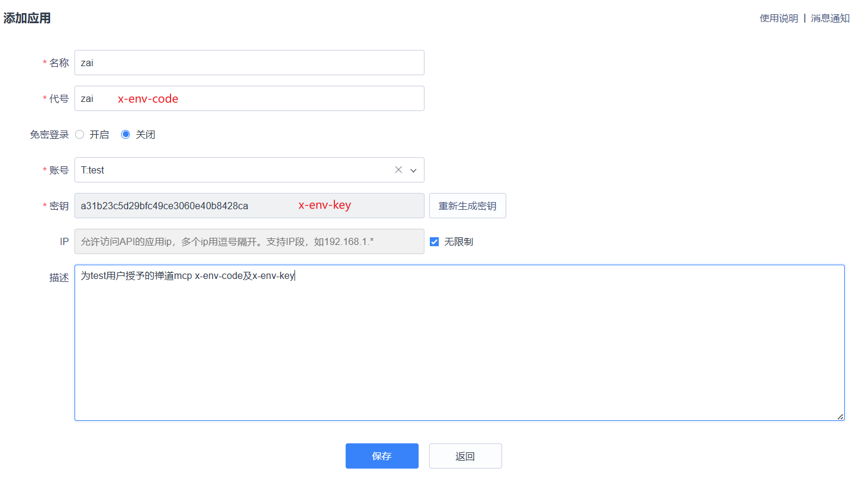The width and height of the screenshot is (868, 481).
Task: Click the 重新生成密钥 button
Action: [x=467, y=206]
